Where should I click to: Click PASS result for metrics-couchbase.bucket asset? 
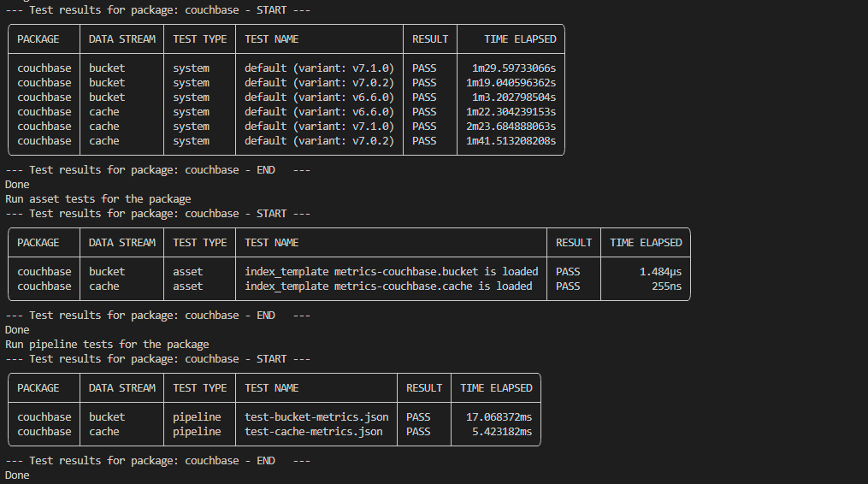click(568, 272)
